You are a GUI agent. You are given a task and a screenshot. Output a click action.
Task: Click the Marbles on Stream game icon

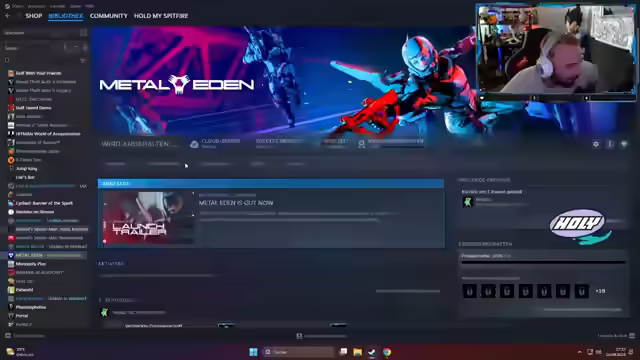11,212
